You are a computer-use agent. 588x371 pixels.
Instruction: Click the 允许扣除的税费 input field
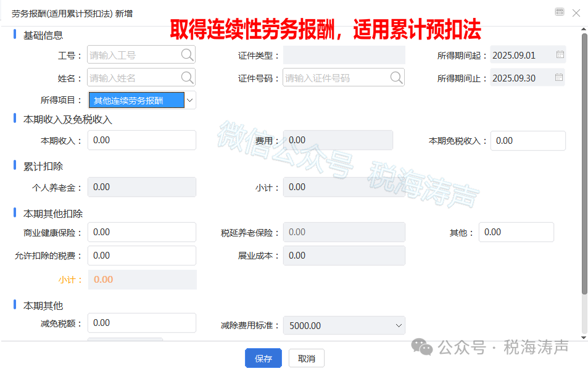click(x=142, y=256)
